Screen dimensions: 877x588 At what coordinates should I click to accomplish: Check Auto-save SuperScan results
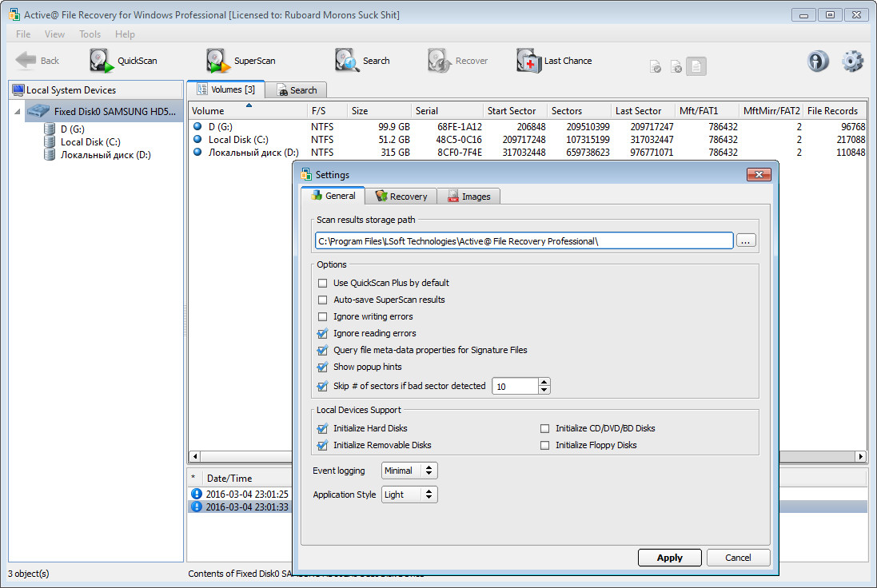[x=322, y=300]
